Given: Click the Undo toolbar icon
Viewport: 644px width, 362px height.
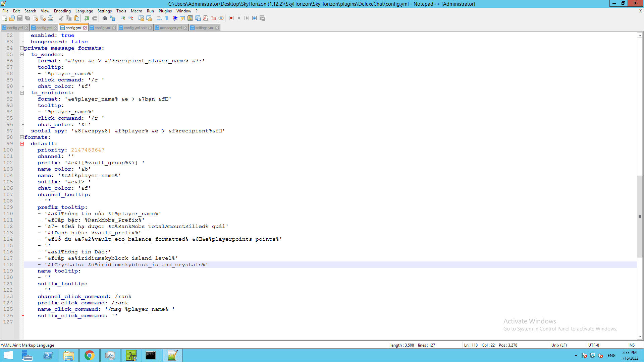Looking at the screenshot, I should click(87, 18).
